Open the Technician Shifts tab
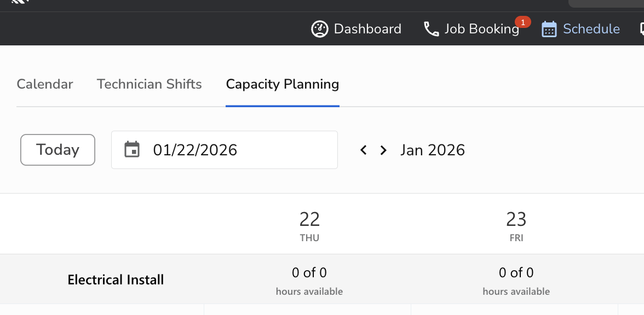 [150, 84]
